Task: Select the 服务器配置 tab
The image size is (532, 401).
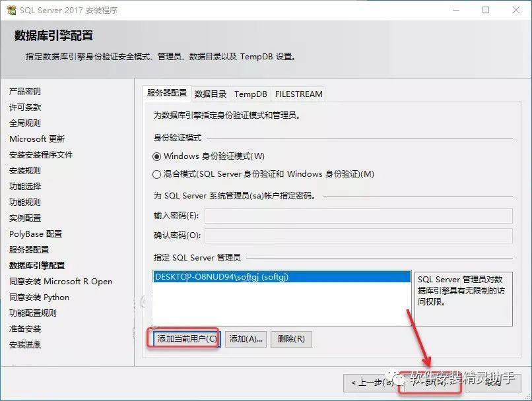Action: tap(167, 93)
